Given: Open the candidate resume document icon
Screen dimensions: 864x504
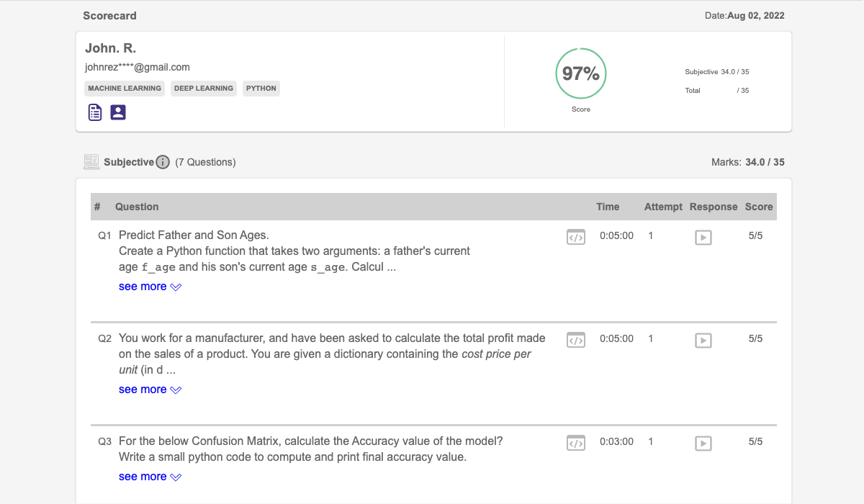Looking at the screenshot, I should coord(95,112).
